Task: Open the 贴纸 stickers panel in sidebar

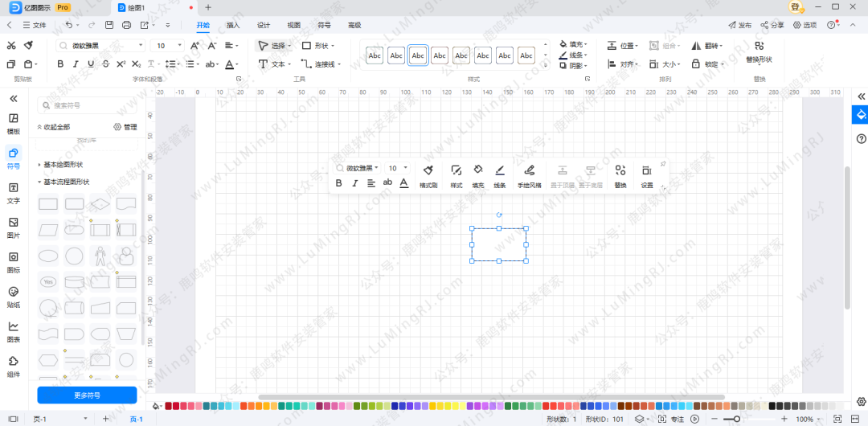Action: [13, 296]
